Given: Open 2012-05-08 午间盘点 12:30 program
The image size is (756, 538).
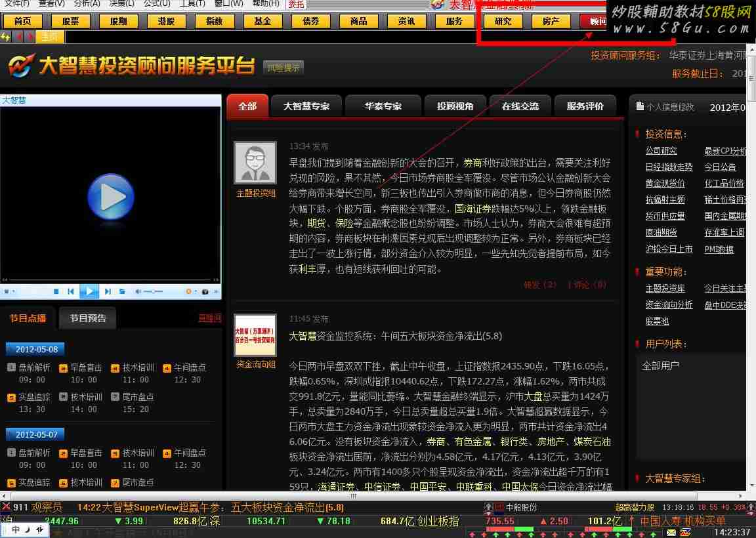Looking at the screenshot, I should pos(184,373).
